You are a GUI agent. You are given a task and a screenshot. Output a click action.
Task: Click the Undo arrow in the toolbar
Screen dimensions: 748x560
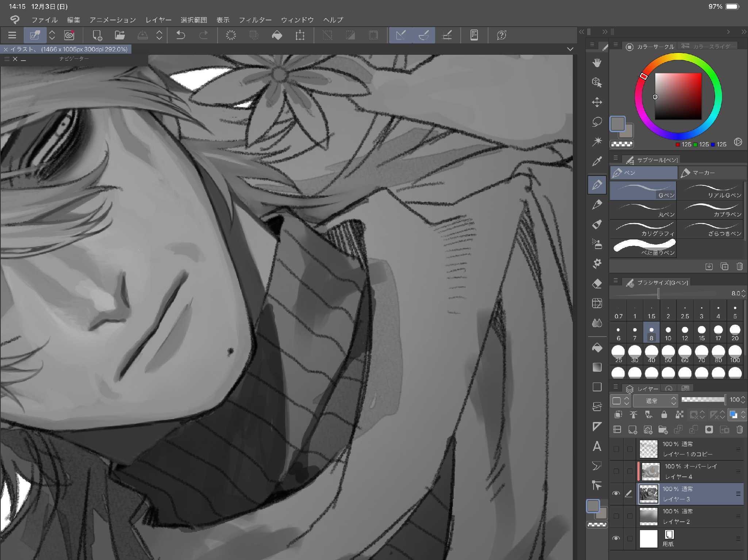click(x=181, y=35)
